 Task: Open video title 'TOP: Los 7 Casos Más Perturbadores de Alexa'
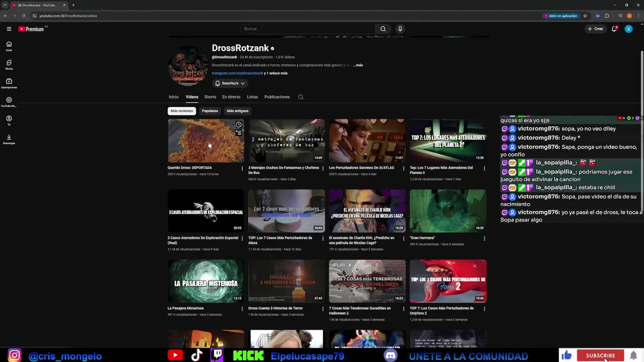(x=280, y=240)
